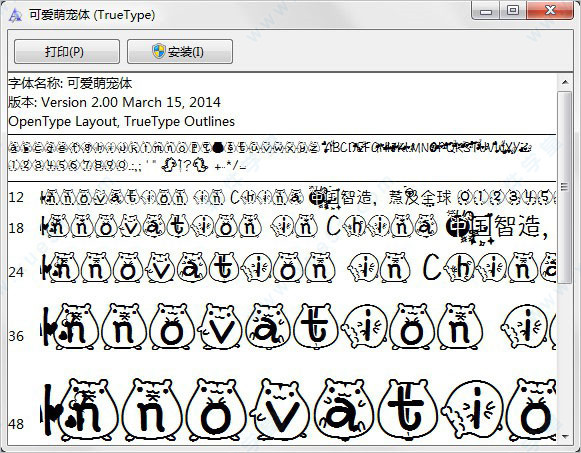
Task: Click the size label 48
Action: tap(16, 424)
